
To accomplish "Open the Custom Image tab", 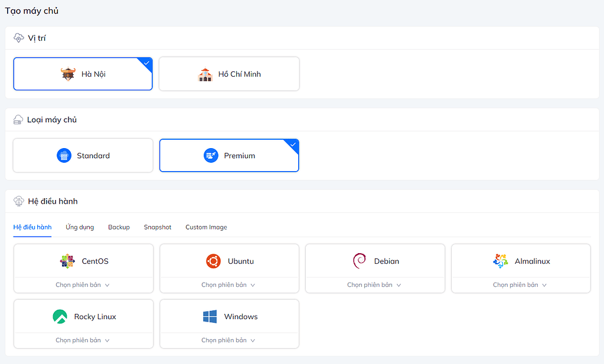I will tap(205, 227).
